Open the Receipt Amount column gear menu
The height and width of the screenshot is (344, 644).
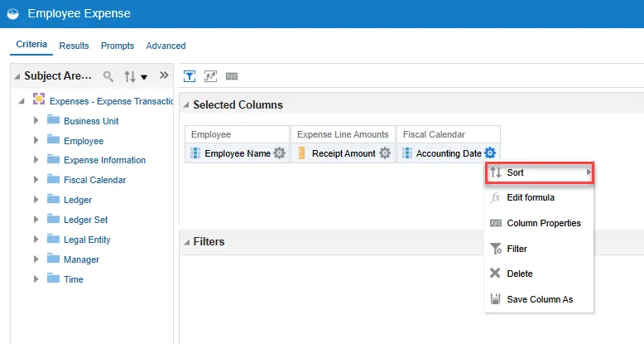coord(385,153)
